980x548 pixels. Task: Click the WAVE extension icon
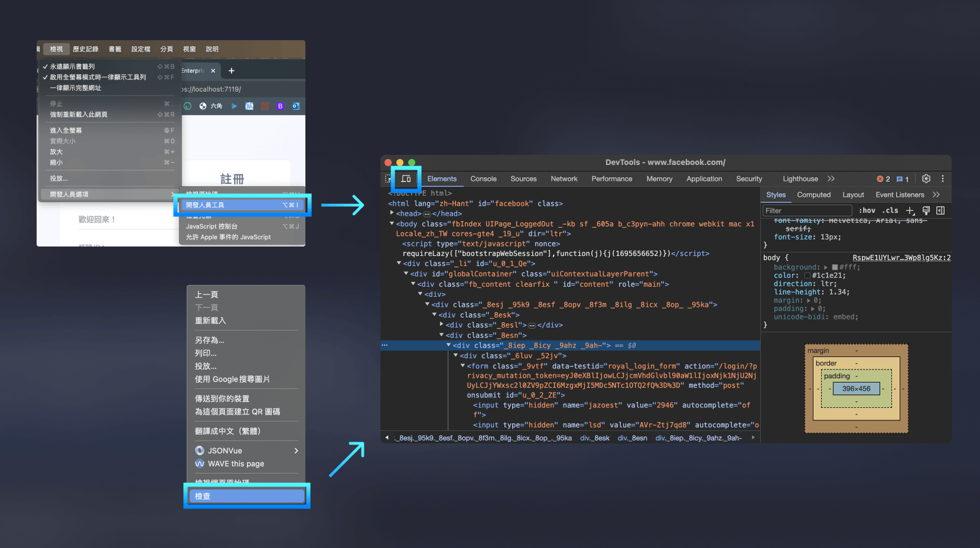click(200, 463)
